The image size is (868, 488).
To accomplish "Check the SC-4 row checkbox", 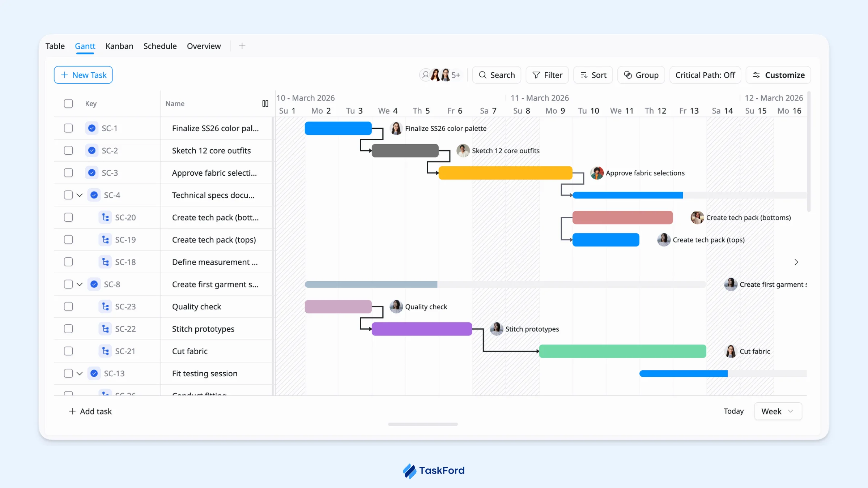I will click(68, 195).
